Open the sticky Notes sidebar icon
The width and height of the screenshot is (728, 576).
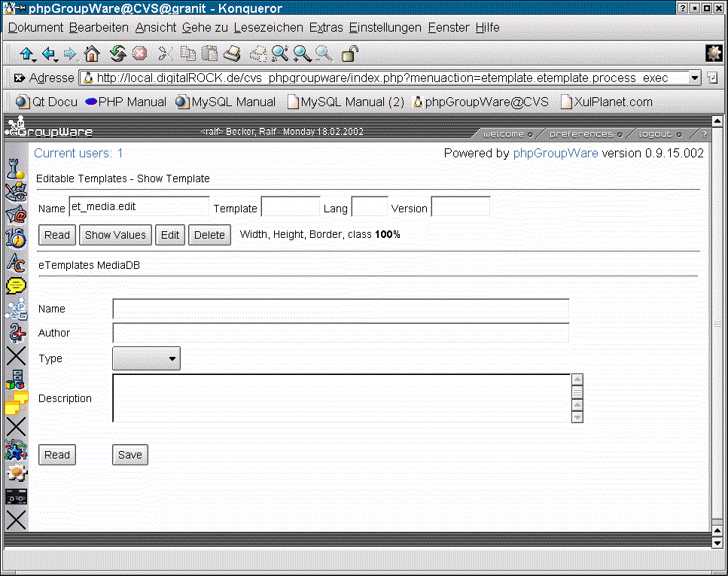click(16, 403)
